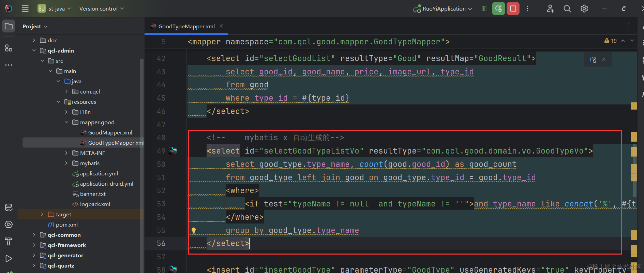This screenshot has width=644, height=273.
Task: Open the RuoYiApplication run configuration dropdown
Action: [x=443, y=9]
